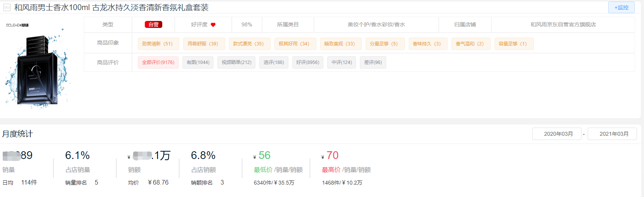The height and width of the screenshot is (197, 644).
Task: Click the 劲爽清新 (51) impression tag
Action: (157, 44)
